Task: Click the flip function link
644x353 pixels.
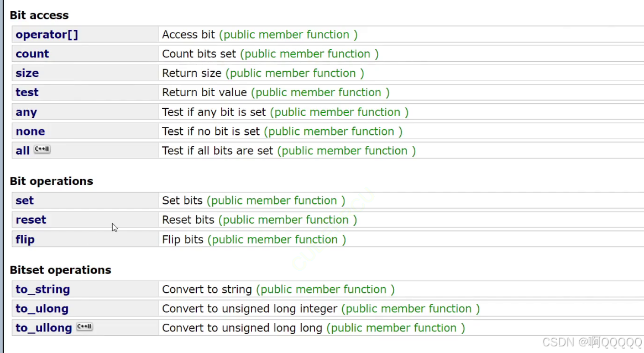Action: coord(25,239)
